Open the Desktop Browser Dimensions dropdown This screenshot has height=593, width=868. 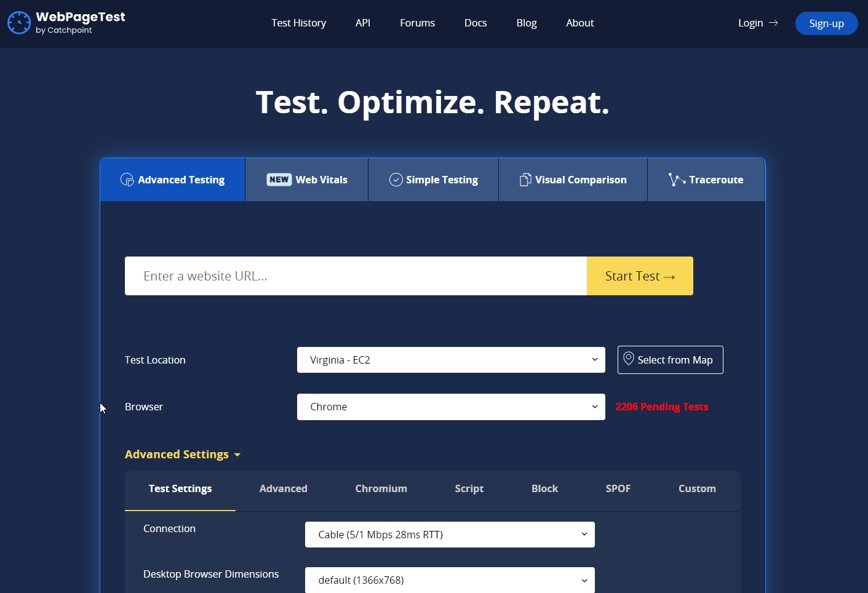[x=449, y=580]
